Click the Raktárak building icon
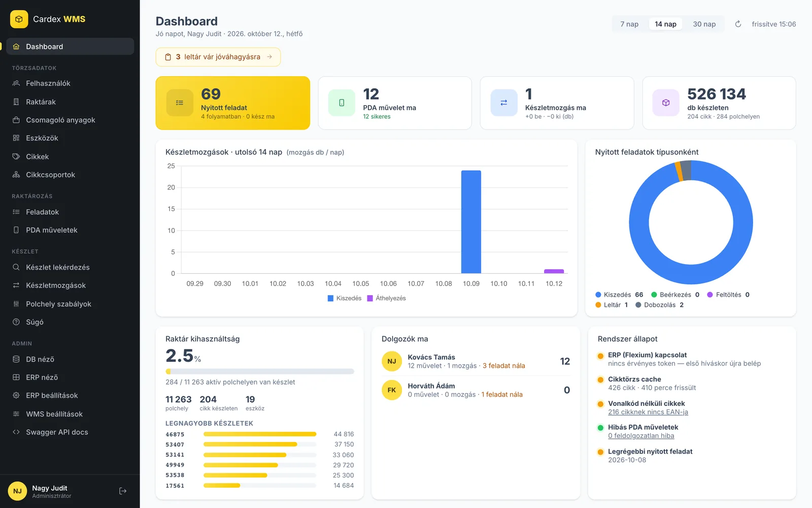This screenshot has height=508, width=812. pos(16,102)
